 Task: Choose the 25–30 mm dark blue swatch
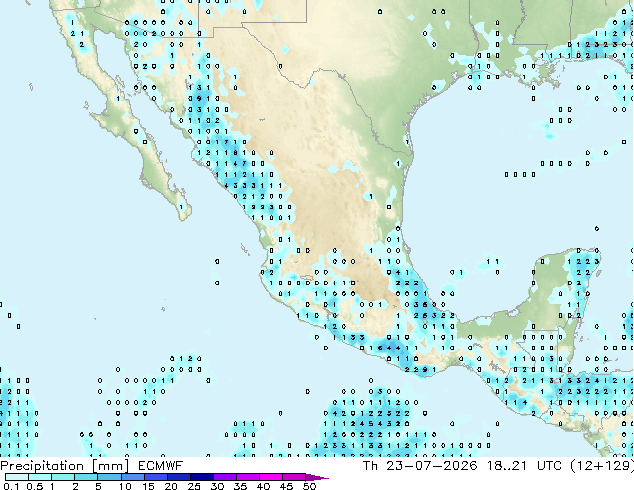pyautogui.click(x=202, y=477)
